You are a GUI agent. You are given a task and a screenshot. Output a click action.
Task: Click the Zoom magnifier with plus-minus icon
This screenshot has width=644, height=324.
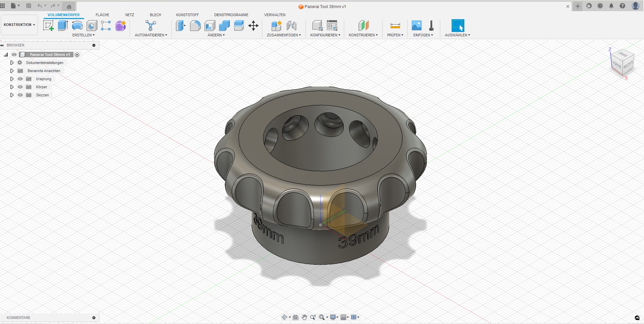[x=313, y=317]
